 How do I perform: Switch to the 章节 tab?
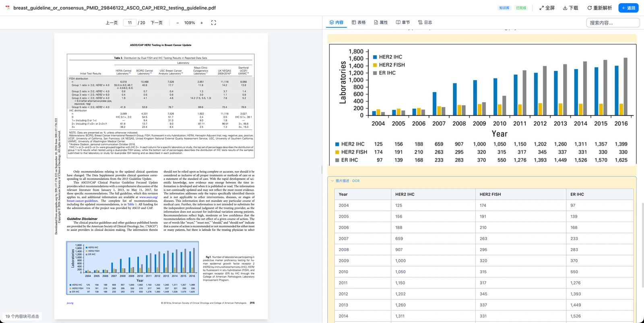[x=403, y=23]
